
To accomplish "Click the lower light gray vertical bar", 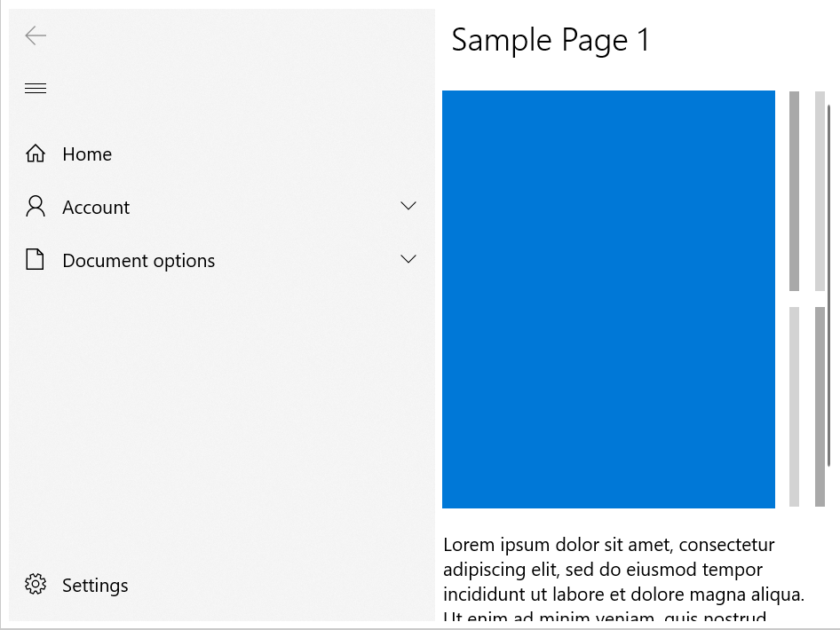I will pos(794,406).
